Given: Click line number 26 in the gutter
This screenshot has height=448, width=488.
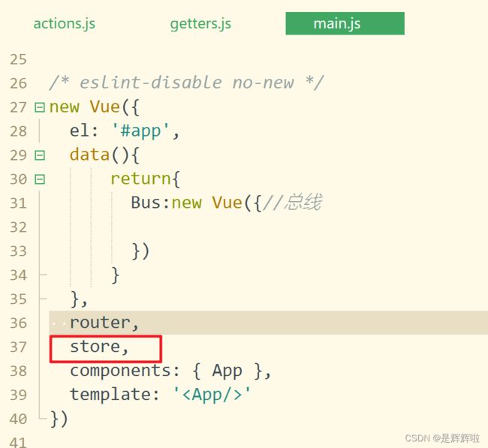Looking at the screenshot, I should (x=18, y=83).
